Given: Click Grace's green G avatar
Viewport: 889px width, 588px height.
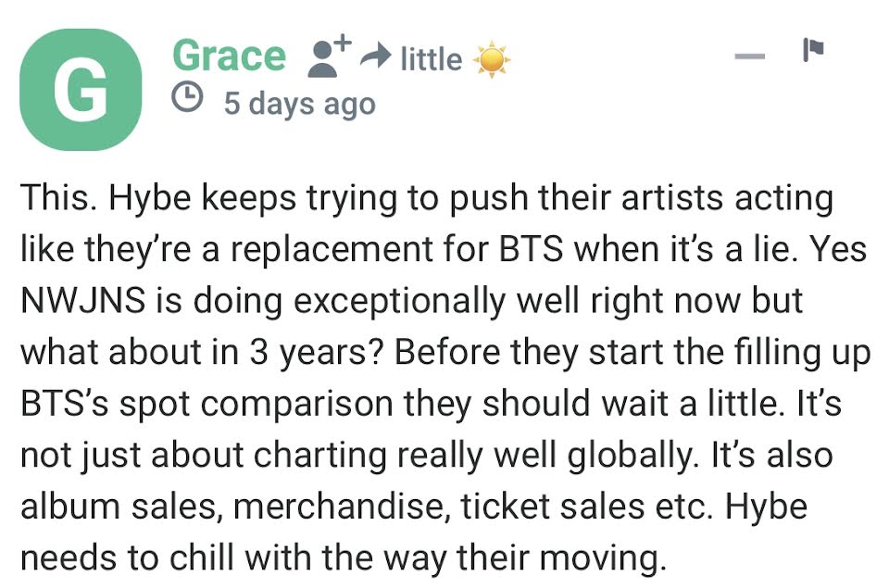Looking at the screenshot, I should coord(80,90).
